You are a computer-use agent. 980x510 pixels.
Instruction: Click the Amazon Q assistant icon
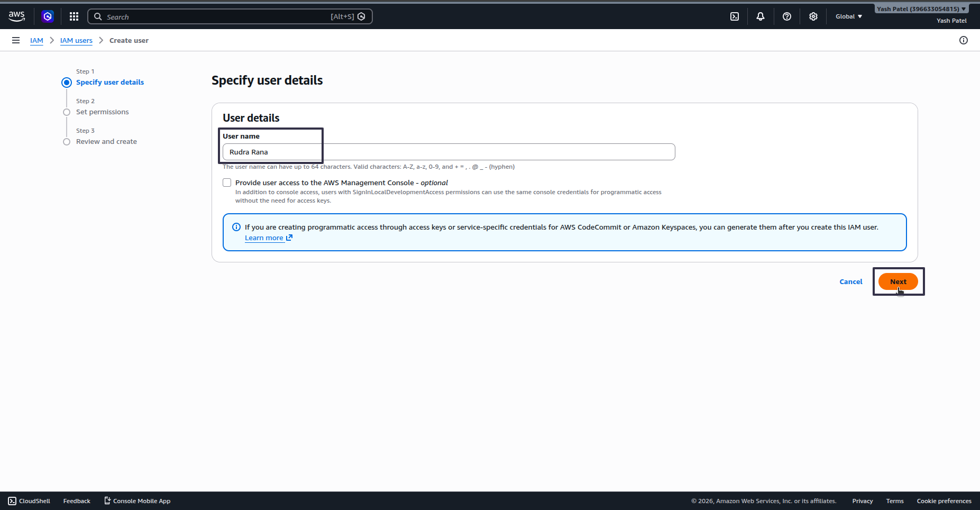coord(48,16)
